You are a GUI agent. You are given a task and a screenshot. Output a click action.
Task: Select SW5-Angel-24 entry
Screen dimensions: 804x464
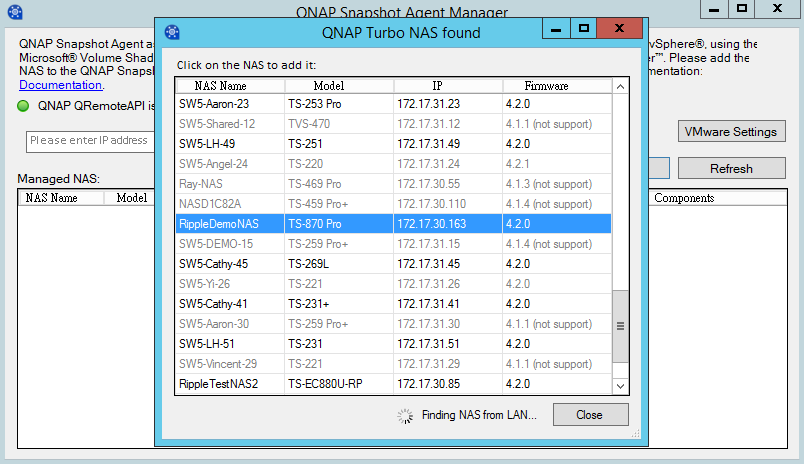(393, 164)
